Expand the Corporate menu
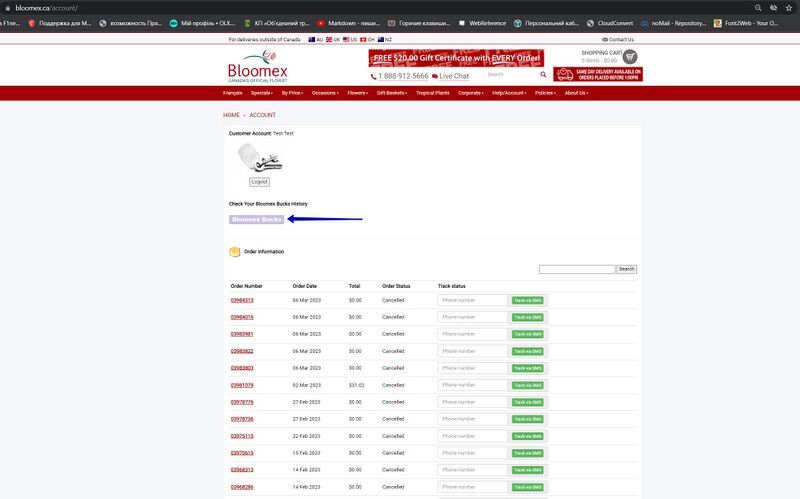This screenshot has height=499, width=800. (x=470, y=93)
